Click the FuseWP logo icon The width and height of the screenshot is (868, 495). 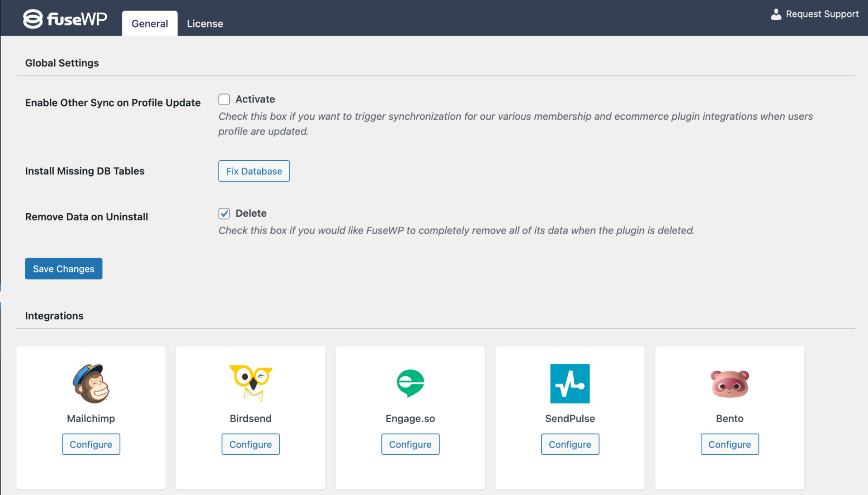click(33, 19)
